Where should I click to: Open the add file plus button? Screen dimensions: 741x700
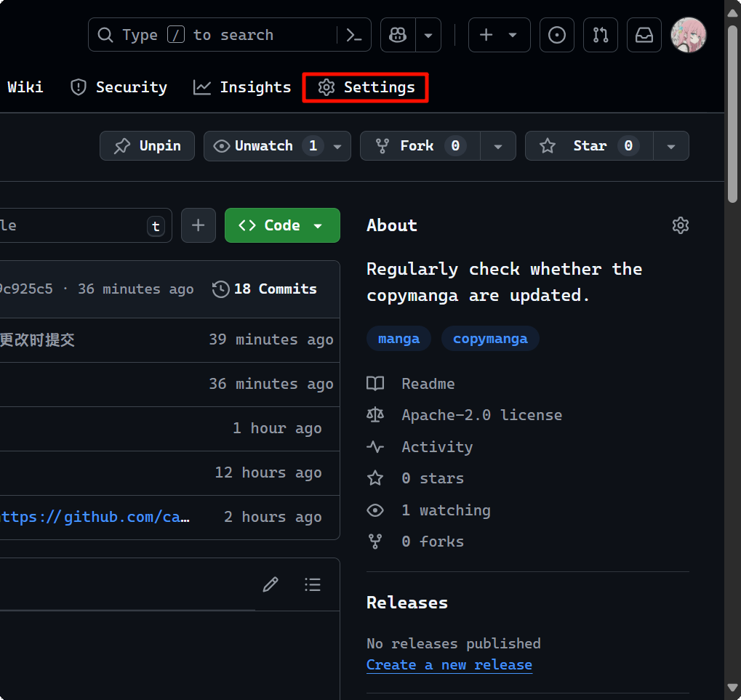(x=199, y=225)
